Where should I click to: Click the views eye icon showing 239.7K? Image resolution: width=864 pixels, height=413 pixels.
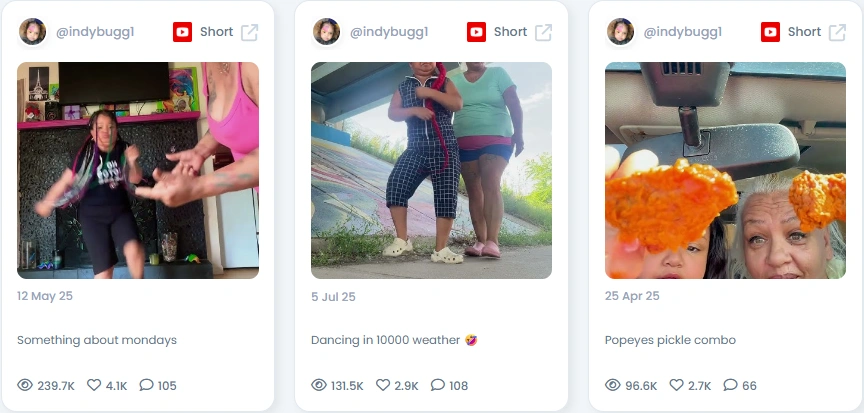pyautogui.click(x=25, y=385)
